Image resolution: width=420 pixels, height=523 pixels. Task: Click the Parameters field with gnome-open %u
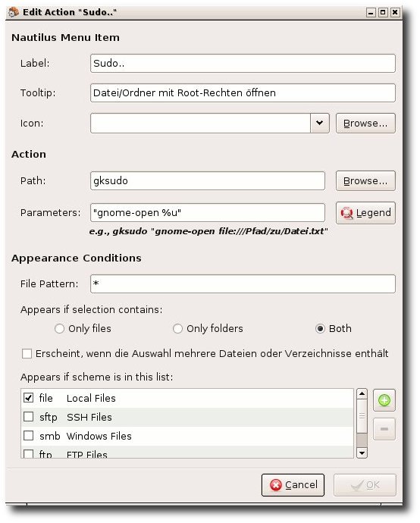pyautogui.click(x=208, y=213)
